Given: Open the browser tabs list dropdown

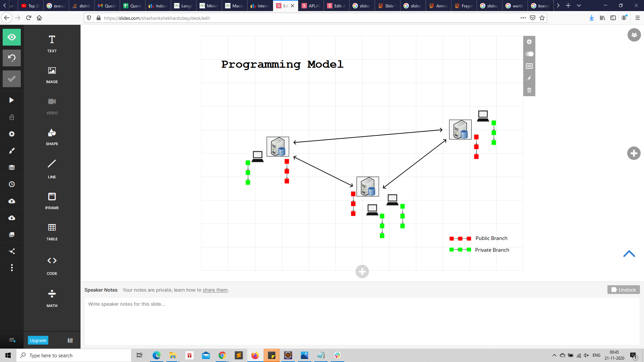Looking at the screenshot, I should [x=579, y=6].
